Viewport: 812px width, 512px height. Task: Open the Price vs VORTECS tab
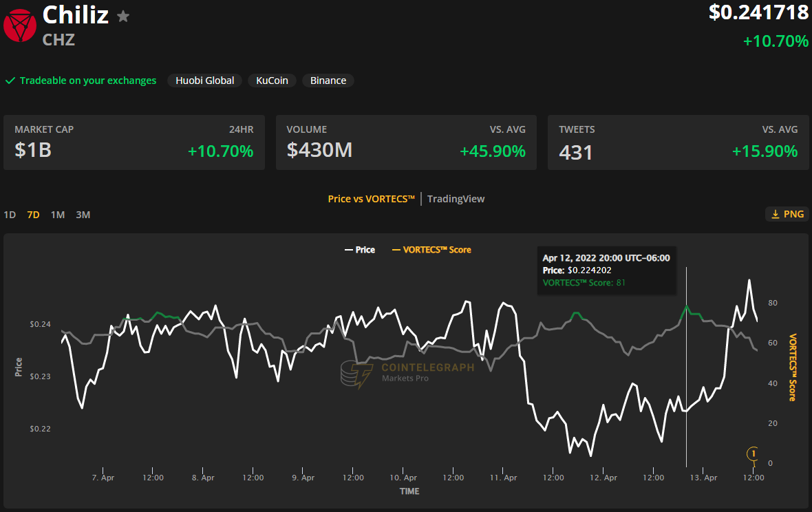371,199
